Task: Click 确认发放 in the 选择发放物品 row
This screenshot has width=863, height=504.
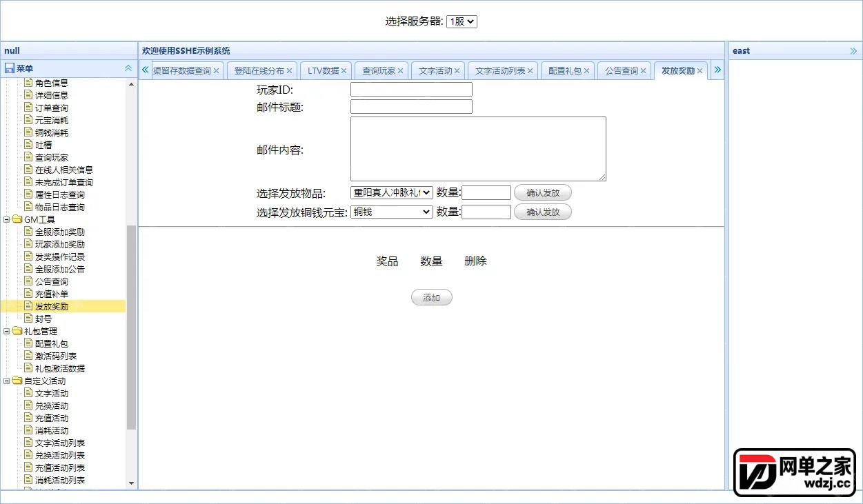Action: tap(543, 193)
